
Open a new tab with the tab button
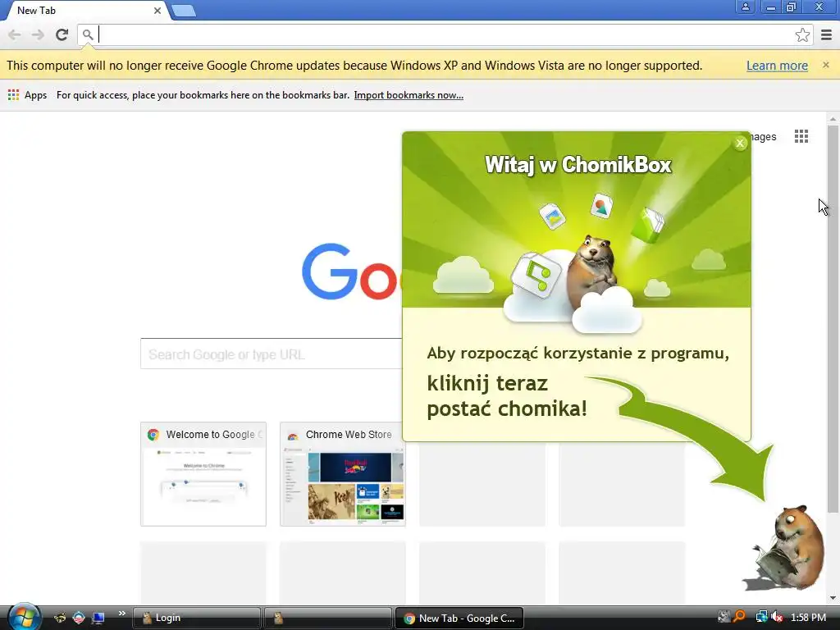184,11
